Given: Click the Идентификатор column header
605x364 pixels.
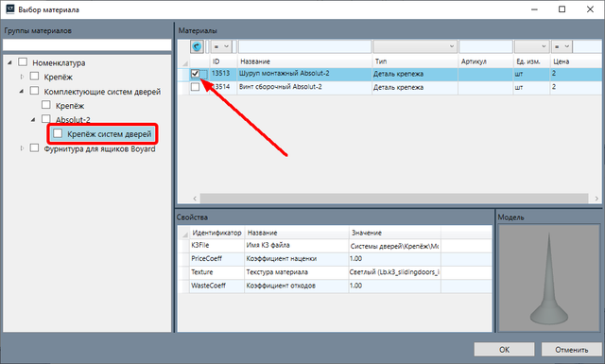Looking at the screenshot, I should click(x=216, y=233).
